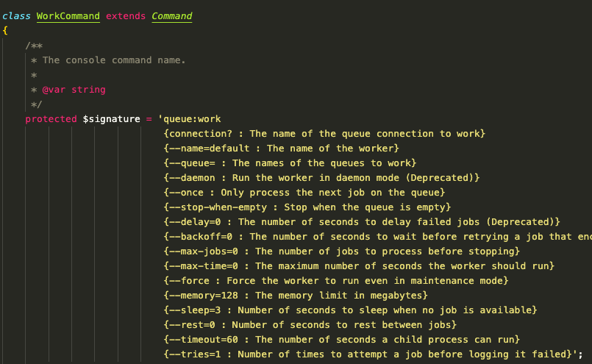592x364 pixels.
Task: Click the '--daemon' option line
Action: point(193,178)
